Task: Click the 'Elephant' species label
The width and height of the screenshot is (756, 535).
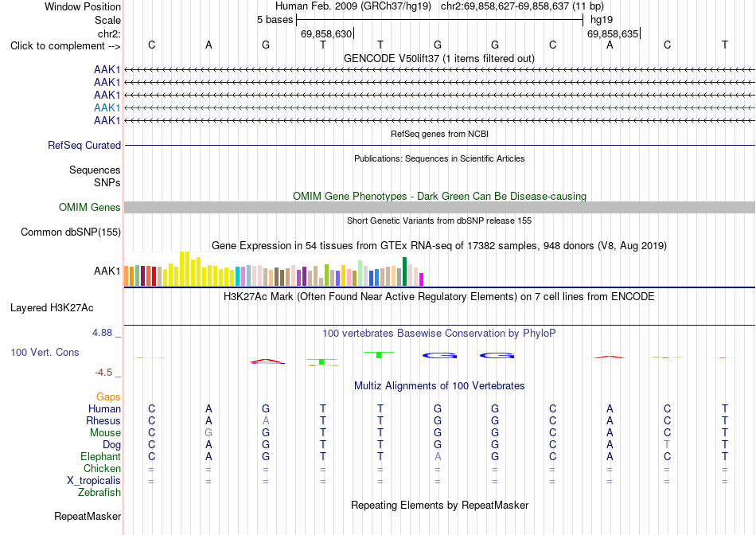Action: pyautogui.click(x=100, y=456)
